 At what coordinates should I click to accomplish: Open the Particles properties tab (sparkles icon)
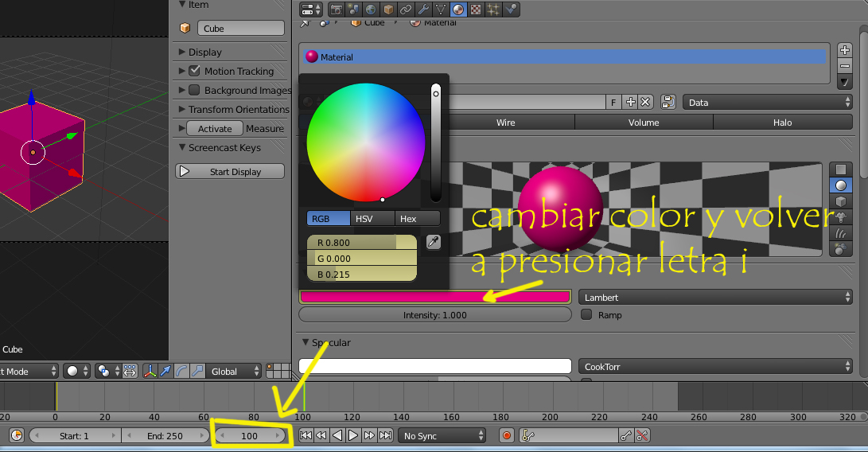point(493,10)
